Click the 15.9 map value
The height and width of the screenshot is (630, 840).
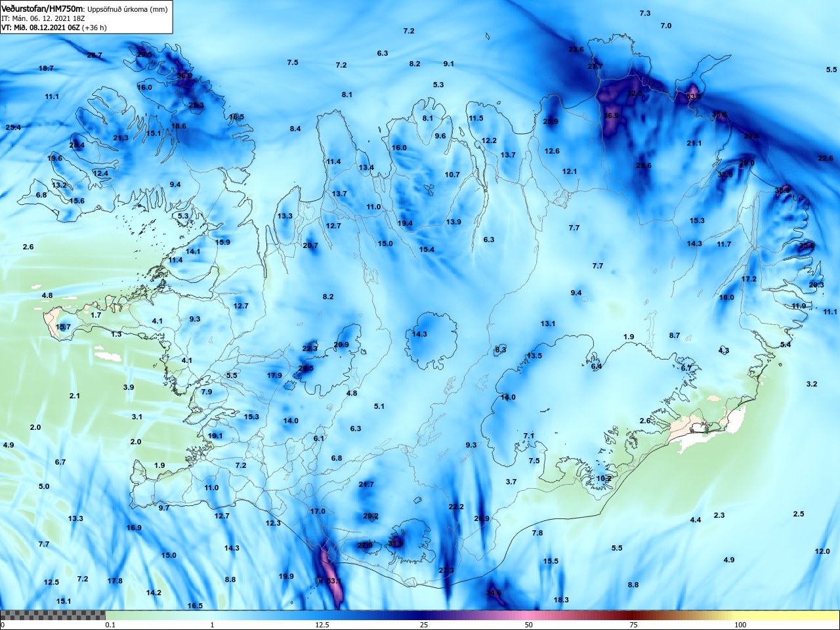222,242
